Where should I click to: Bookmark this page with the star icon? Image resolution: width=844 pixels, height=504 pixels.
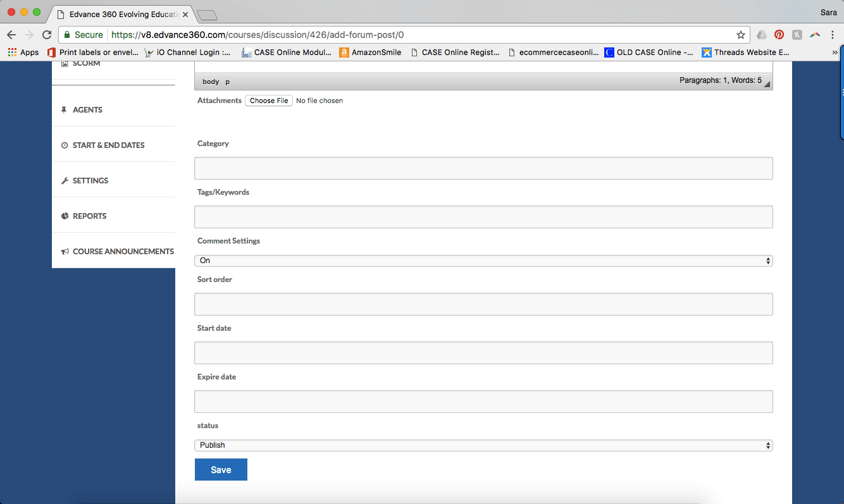point(740,35)
